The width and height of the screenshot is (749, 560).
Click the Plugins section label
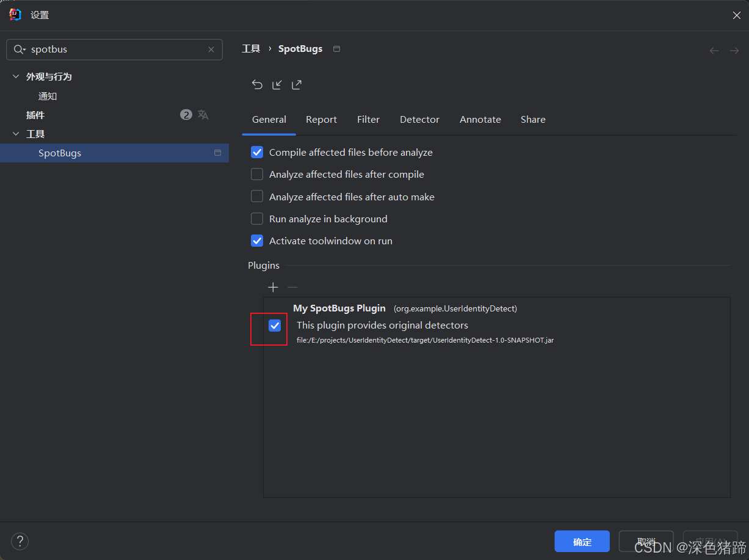coord(264,266)
